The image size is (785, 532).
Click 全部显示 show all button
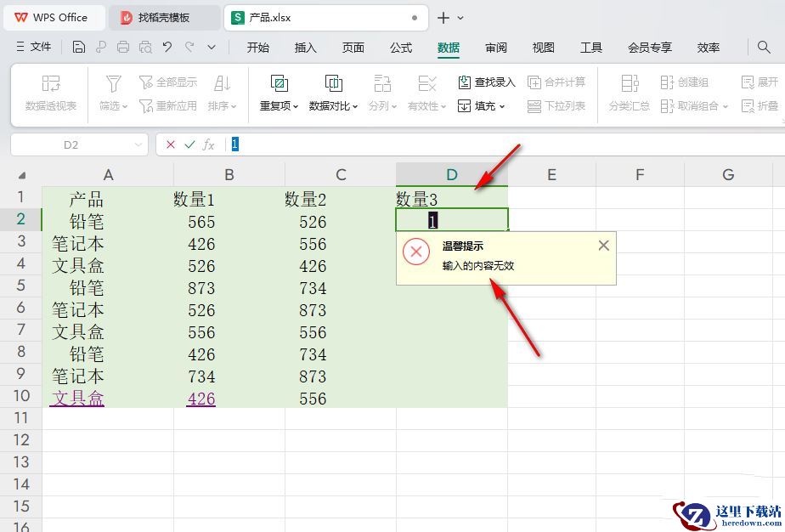(x=168, y=82)
